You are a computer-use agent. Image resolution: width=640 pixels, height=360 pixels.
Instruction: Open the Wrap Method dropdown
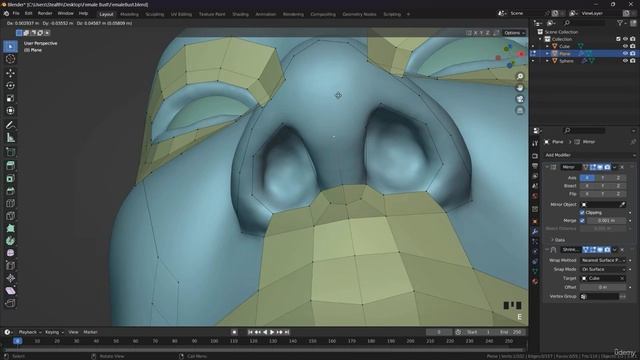pos(603,260)
